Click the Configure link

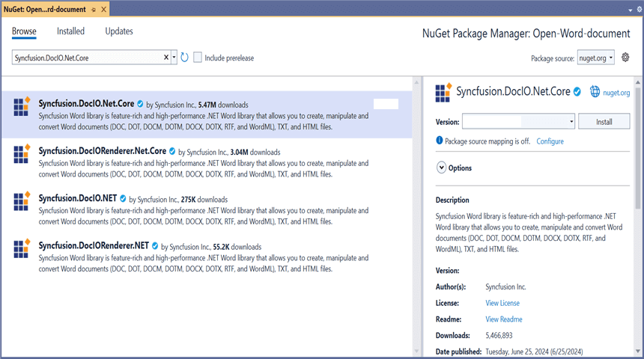(x=550, y=141)
